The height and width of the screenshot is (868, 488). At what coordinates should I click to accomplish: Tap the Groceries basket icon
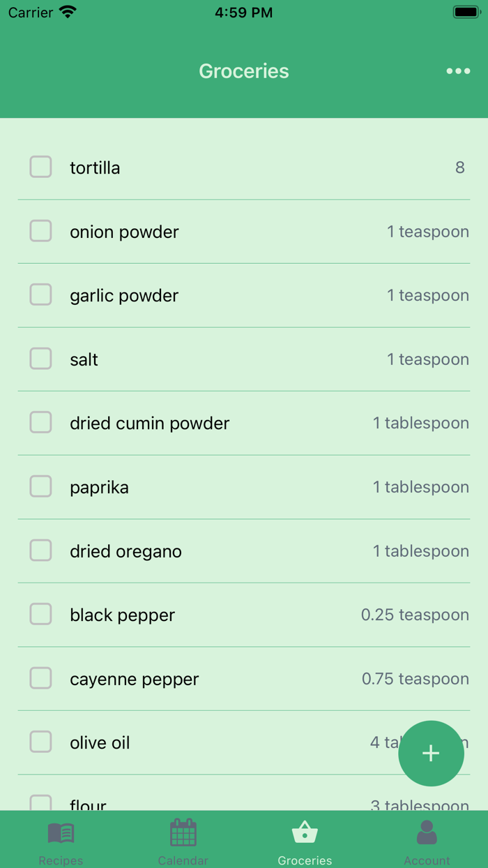coord(305,831)
